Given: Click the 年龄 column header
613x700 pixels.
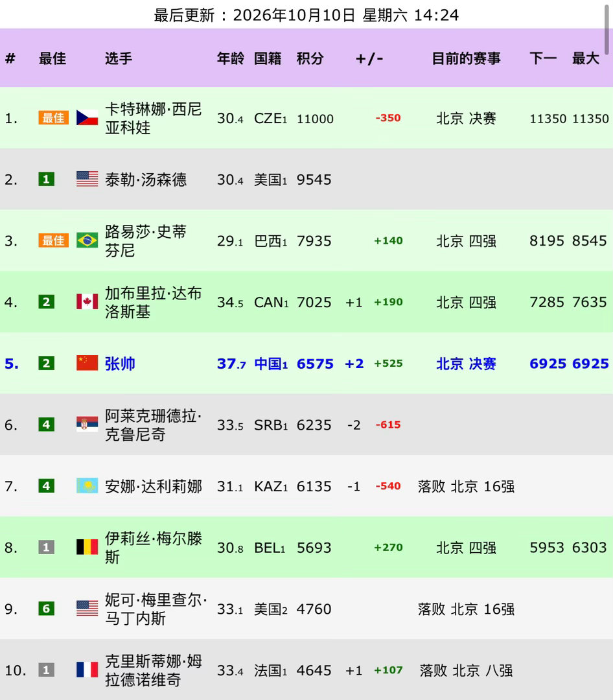Looking at the screenshot, I should (x=231, y=58).
